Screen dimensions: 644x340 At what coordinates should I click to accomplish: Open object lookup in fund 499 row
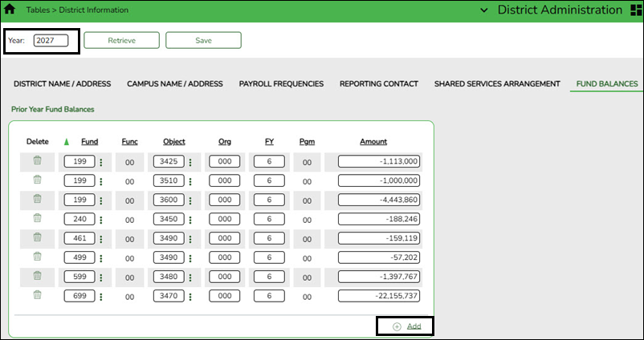coord(190,258)
